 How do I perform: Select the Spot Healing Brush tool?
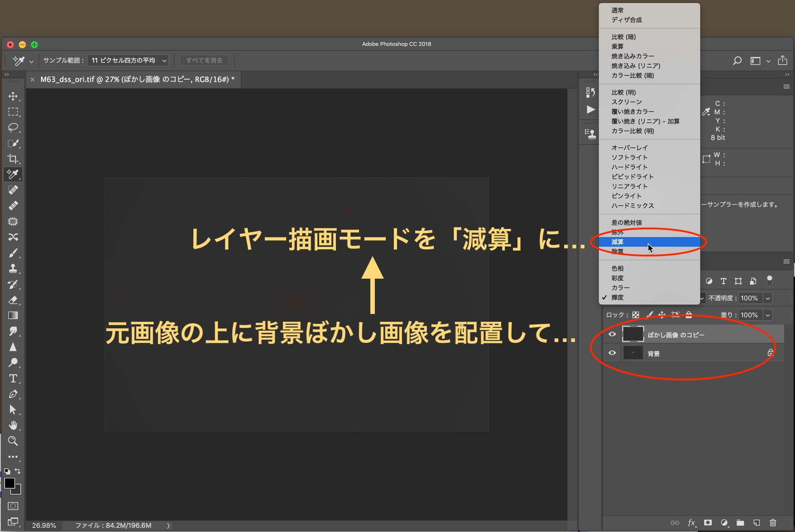coord(13,190)
